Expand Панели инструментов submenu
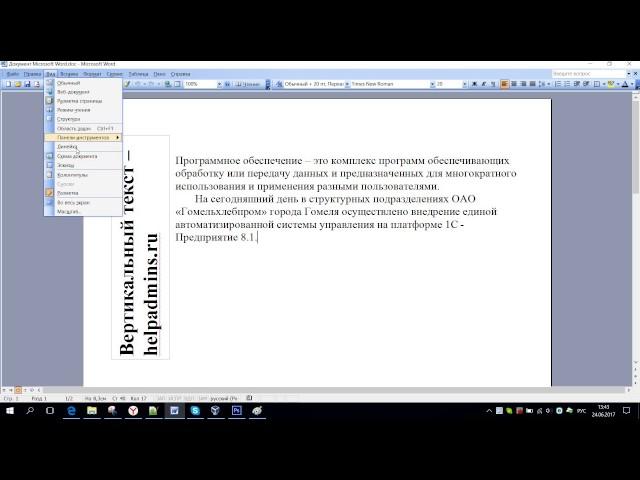Screen dimensions: 640x480 coord(84,137)
